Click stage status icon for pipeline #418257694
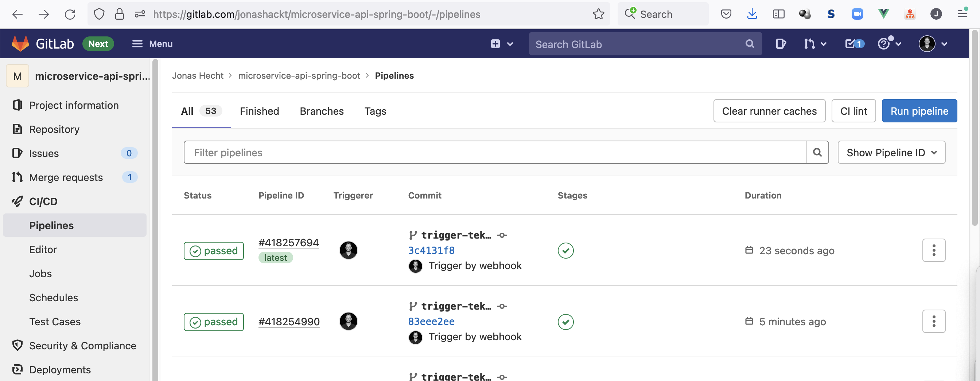The width and height of the screenshot is (980, 381). [x=565, y=251]
